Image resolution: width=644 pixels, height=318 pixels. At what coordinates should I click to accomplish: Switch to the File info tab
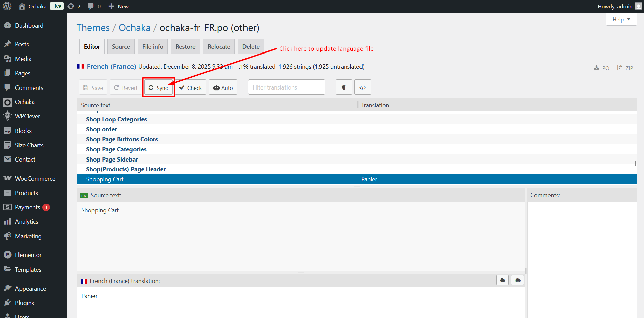[153, 47]
